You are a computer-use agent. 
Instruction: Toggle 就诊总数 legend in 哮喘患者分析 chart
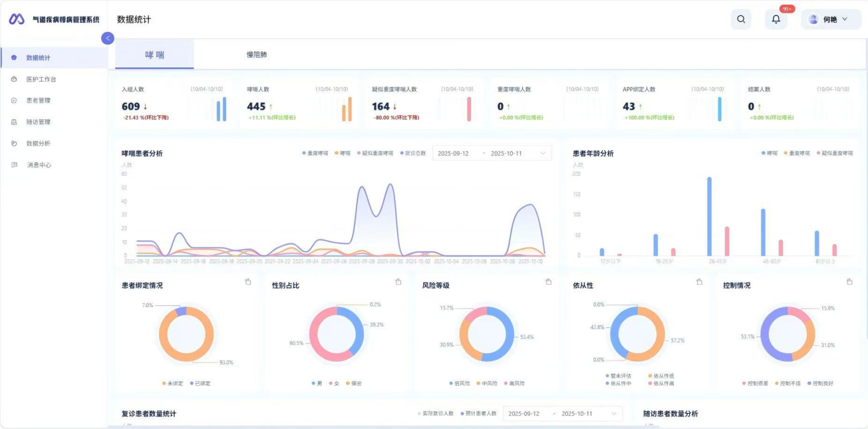point(412,153)
